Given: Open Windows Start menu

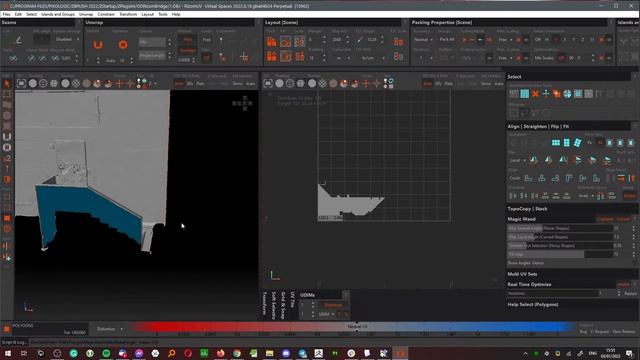Looking at the screenshot, I should pos(7,353).
